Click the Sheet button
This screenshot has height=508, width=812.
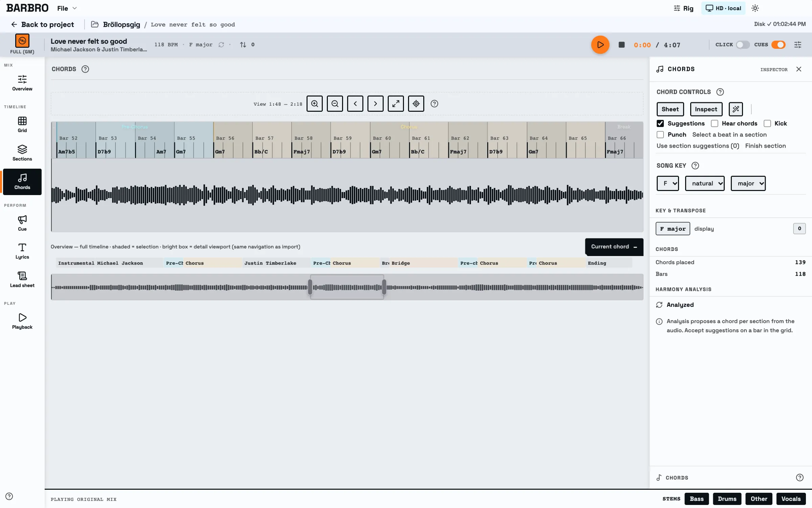[670, 109]
